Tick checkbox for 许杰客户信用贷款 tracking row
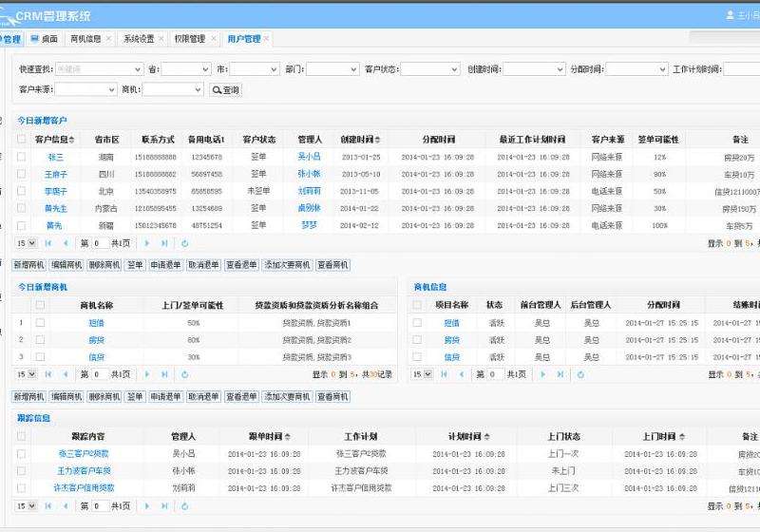760x532 pixels. [21, 487]
